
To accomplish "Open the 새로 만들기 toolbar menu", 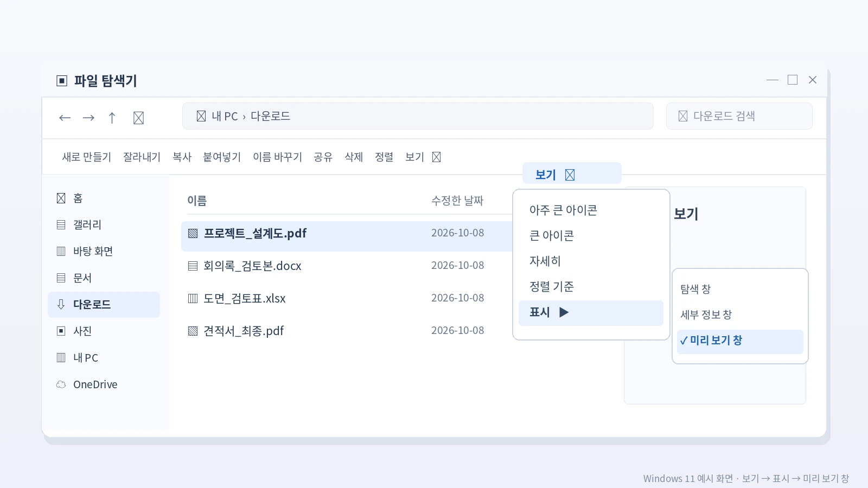I will tap(87, 157).
